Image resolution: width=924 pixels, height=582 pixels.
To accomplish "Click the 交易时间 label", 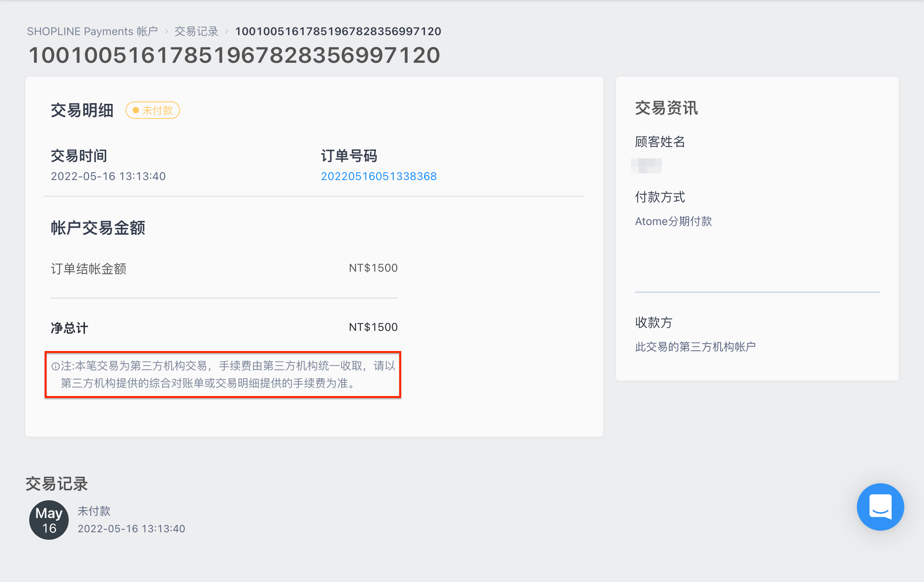I will [79, 156].
